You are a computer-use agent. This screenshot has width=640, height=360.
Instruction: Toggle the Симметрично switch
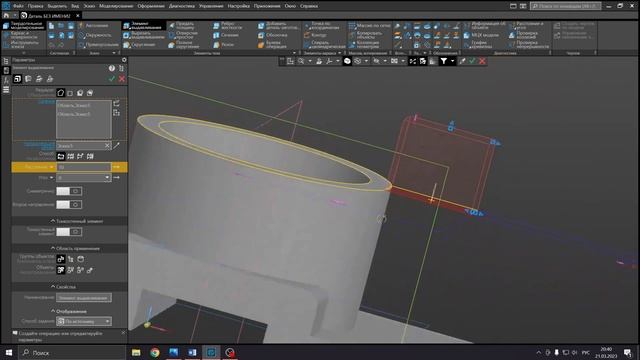[69, 191]
